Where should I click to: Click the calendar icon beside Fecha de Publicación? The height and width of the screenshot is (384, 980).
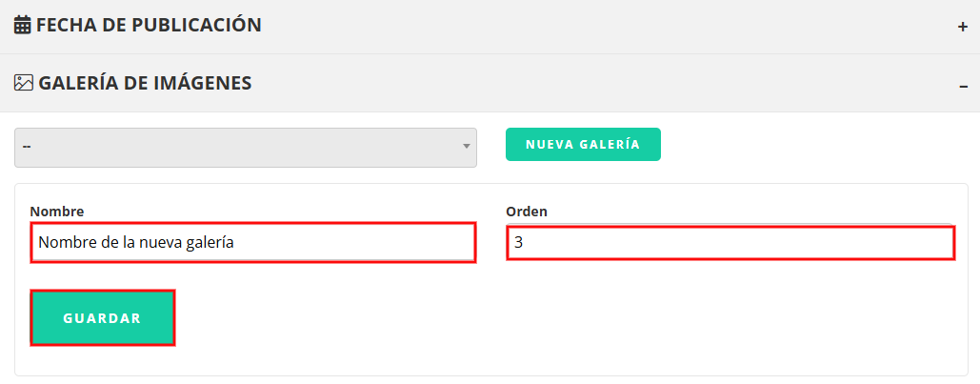[x=23, y=26]
